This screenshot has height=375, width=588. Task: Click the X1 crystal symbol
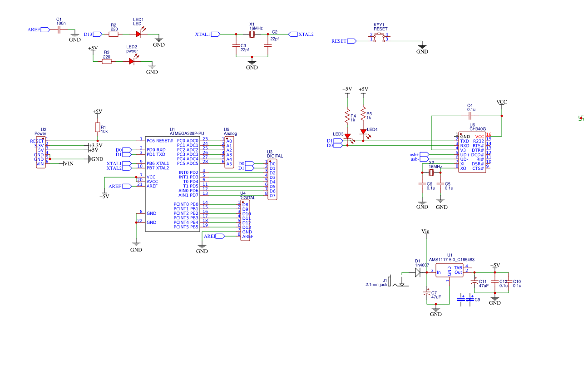pos(252,34)
